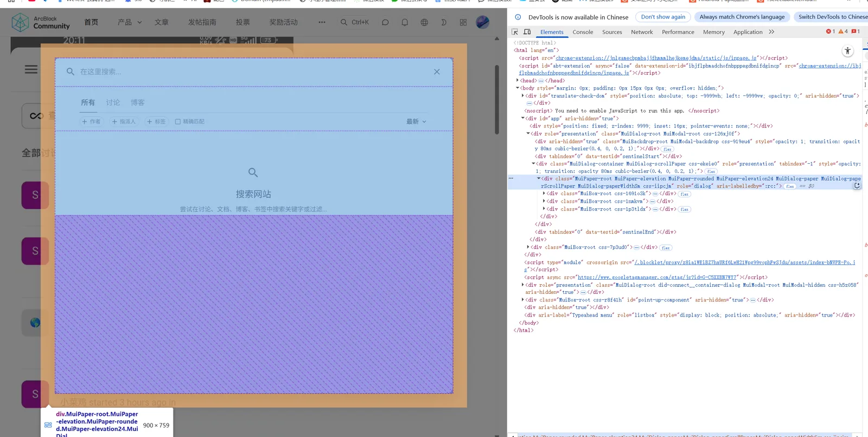
Task: Click the orange warning count indicator
Action: pos(843,31)
